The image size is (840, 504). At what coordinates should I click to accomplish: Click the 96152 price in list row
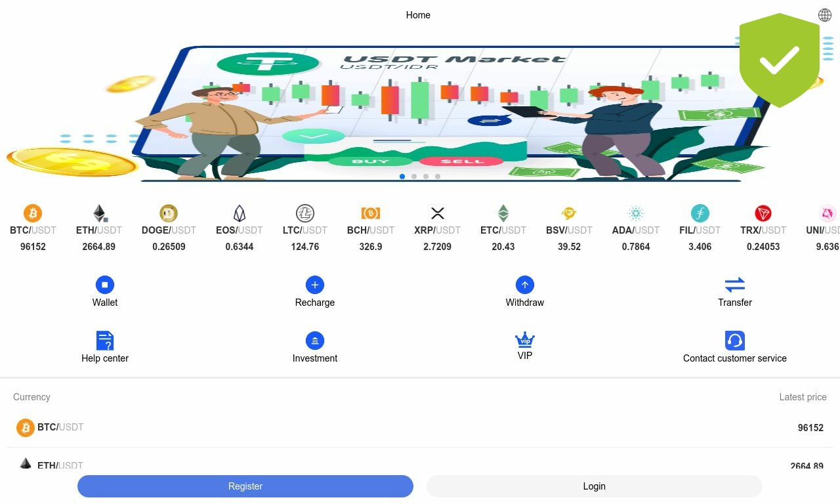click(810, 428)
